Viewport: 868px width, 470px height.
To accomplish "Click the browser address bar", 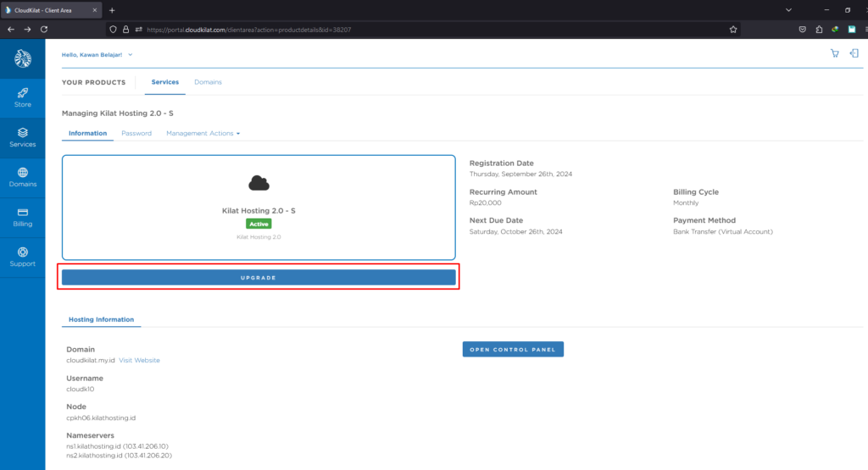I will coord(424,29).
